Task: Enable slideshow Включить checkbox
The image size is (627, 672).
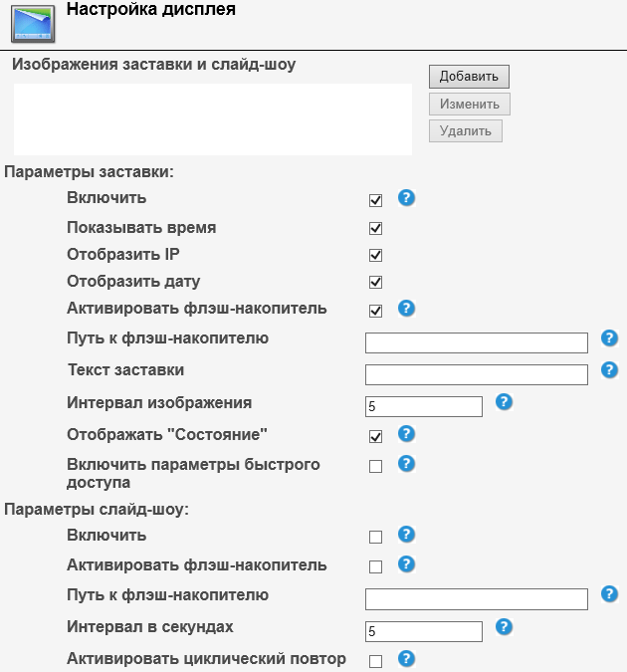Action: 375,537
